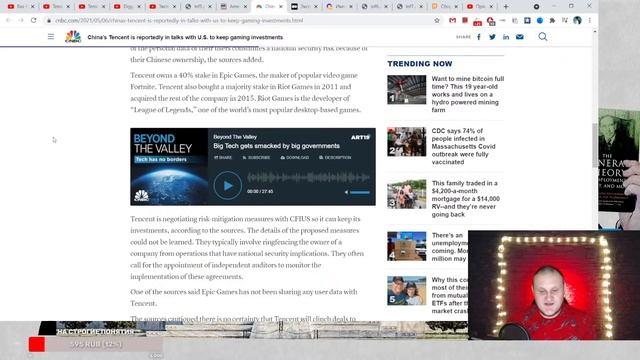Click the site lock padlock icon
The image size is (640, 360).
[49, 20]
